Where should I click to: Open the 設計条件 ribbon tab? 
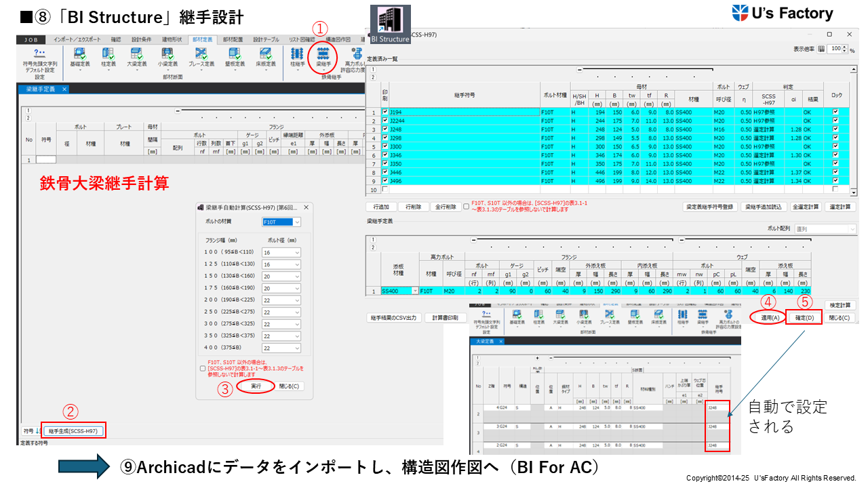click(142, 39)
